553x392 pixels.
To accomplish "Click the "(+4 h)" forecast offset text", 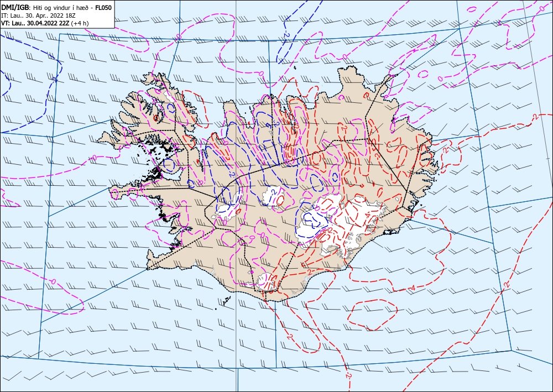I will [80, 23].
